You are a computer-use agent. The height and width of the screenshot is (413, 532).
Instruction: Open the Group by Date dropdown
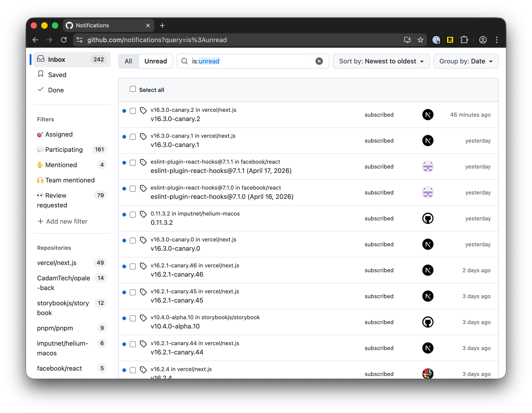tap(466, 61)
